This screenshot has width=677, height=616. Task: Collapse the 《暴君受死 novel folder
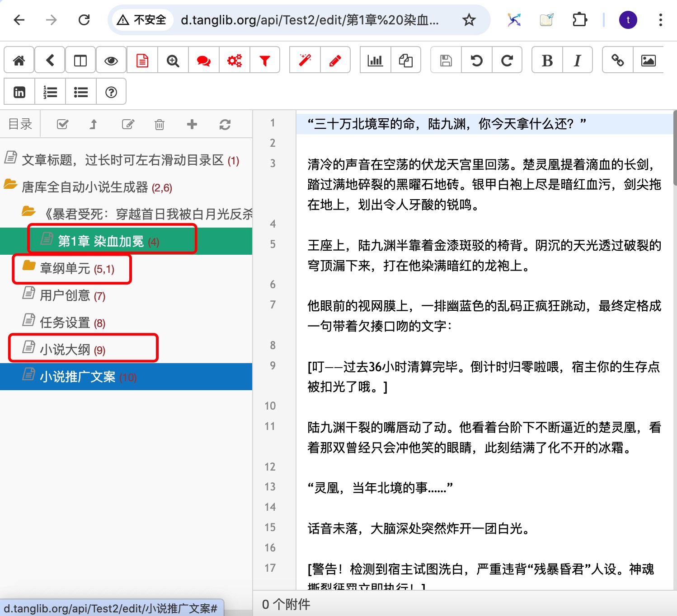point(28,211)
